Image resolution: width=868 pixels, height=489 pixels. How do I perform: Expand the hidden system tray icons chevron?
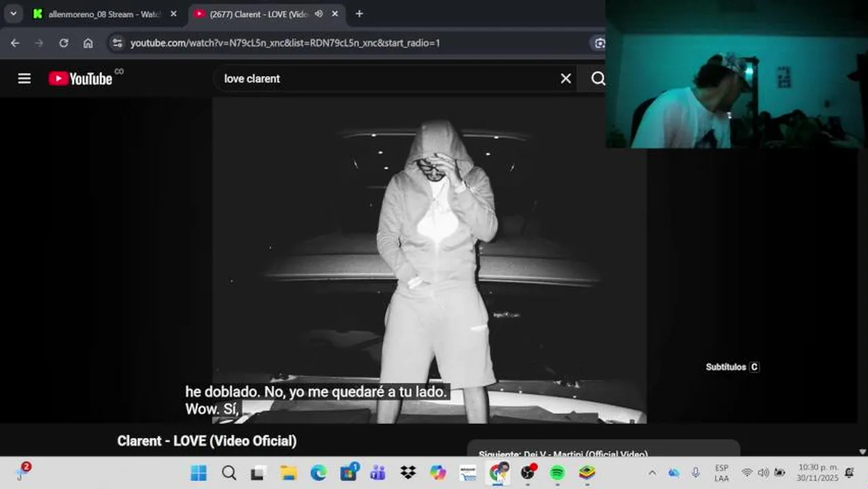click(x=652, y=473)
